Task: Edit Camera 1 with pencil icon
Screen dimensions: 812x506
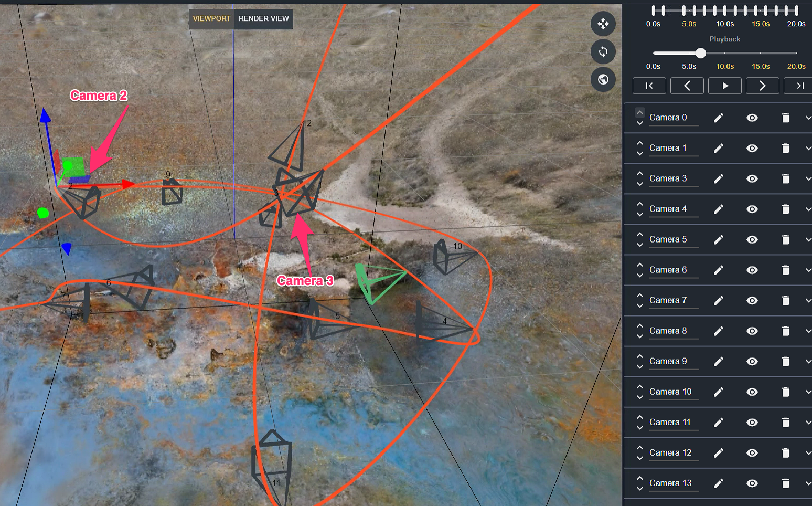Action: (719, 148)
